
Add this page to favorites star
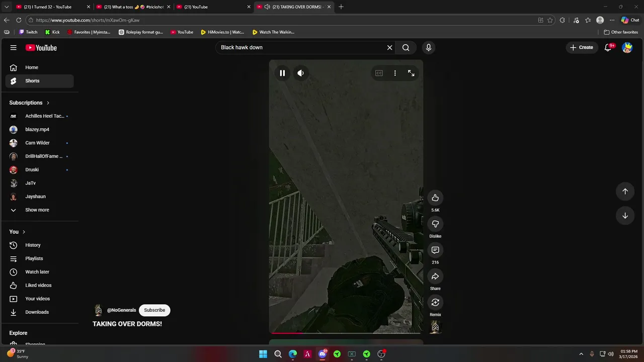pyautogui.click(x=550, y=20)
